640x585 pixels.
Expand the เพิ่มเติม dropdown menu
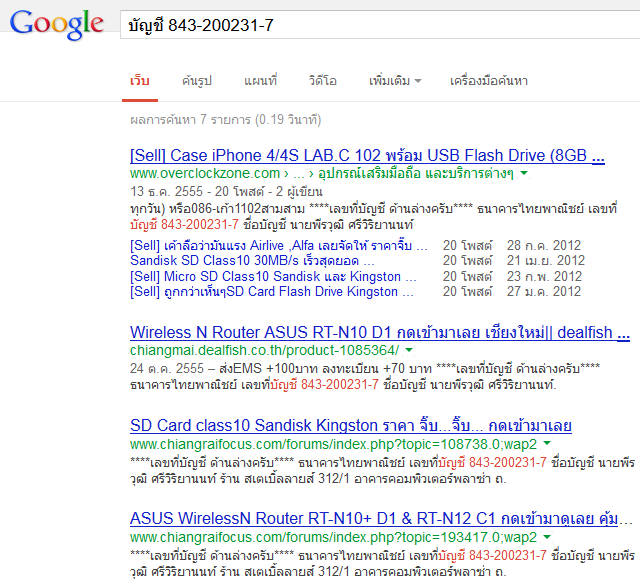395,80
